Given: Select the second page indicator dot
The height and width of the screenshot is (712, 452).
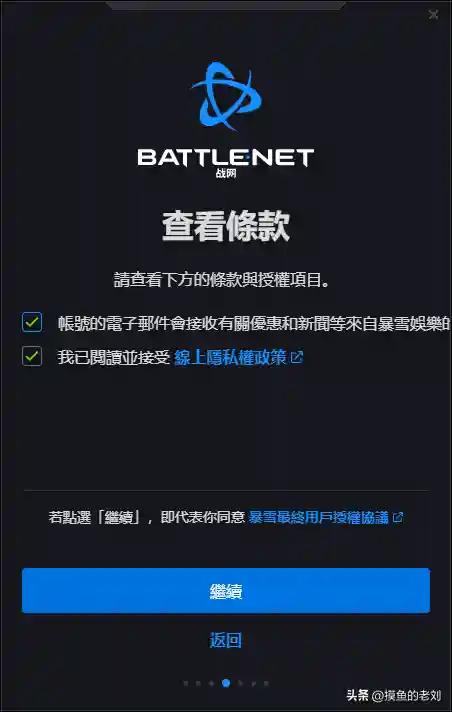Looking at the screenshot, I should [x=199, y=683].
